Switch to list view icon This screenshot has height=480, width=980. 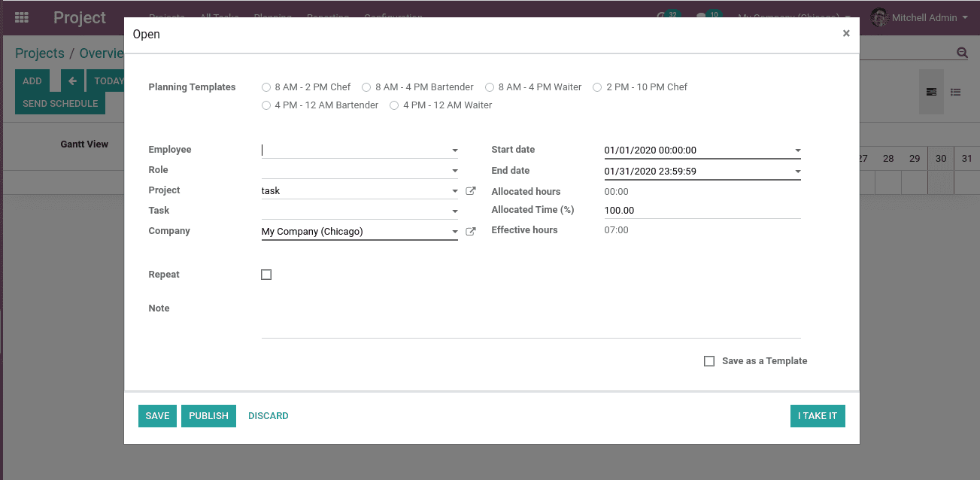[955, 92]
